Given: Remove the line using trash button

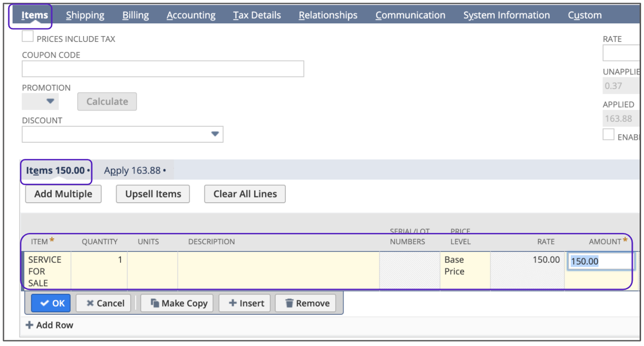Looking at the screenshot, I should pyautogui.click(x=307, y=303).
